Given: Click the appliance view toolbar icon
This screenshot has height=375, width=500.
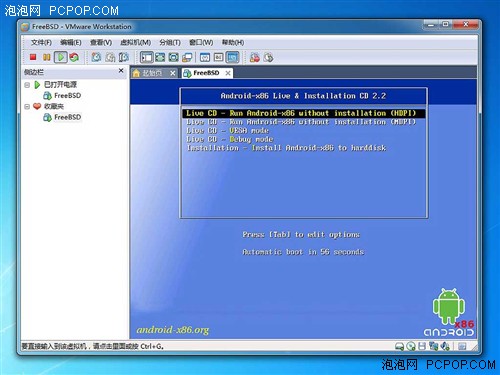Looking at the screenshot, I should pyautogui.click(x=218, y=57).
